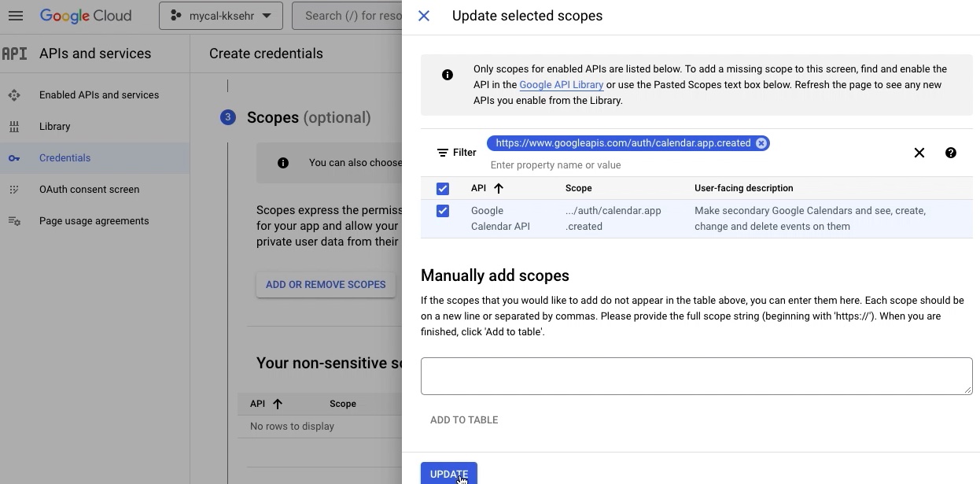980x484 pixels.
Task: Open the hamburger navigation menu
Action: click(x=16, y=16)
